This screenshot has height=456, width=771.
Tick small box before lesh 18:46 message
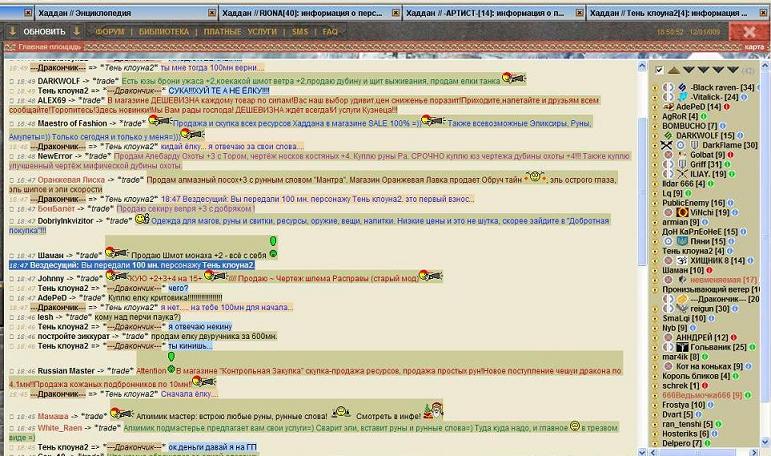12,318
